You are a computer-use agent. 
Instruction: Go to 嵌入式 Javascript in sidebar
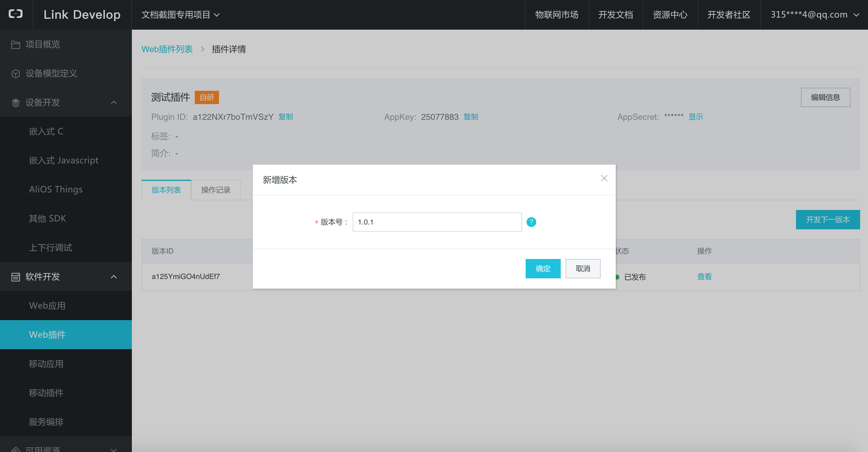tap(66, 160)
